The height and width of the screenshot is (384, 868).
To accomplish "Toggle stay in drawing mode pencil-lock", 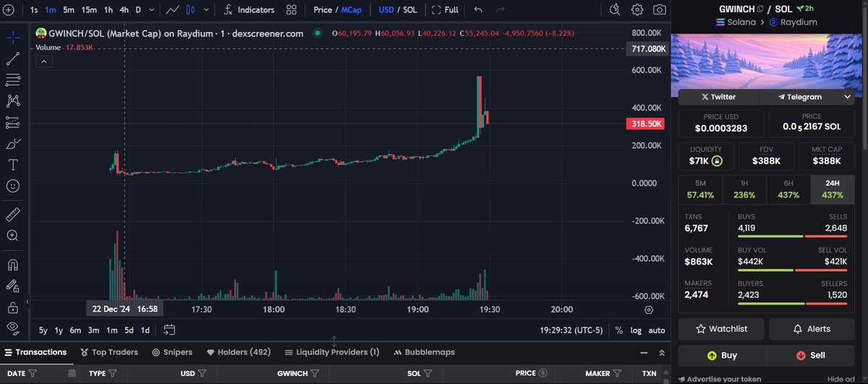I will click(12, 285).
